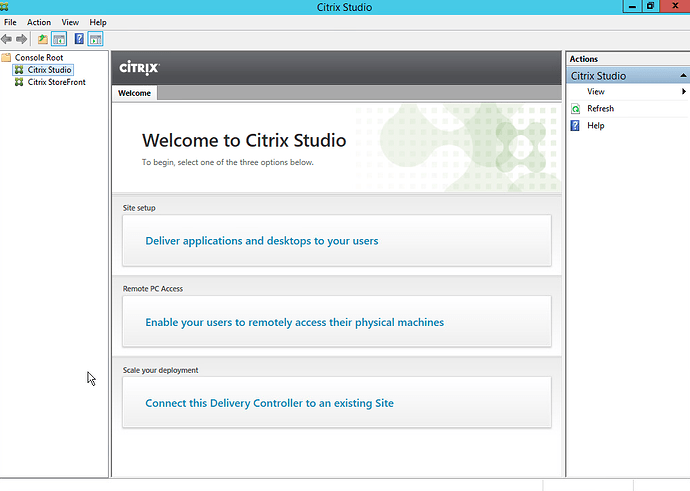Viewport: 690px width, 491px height.
Task: Collapse the Citrix Studio section in Actions
Action: click(683, 75)
